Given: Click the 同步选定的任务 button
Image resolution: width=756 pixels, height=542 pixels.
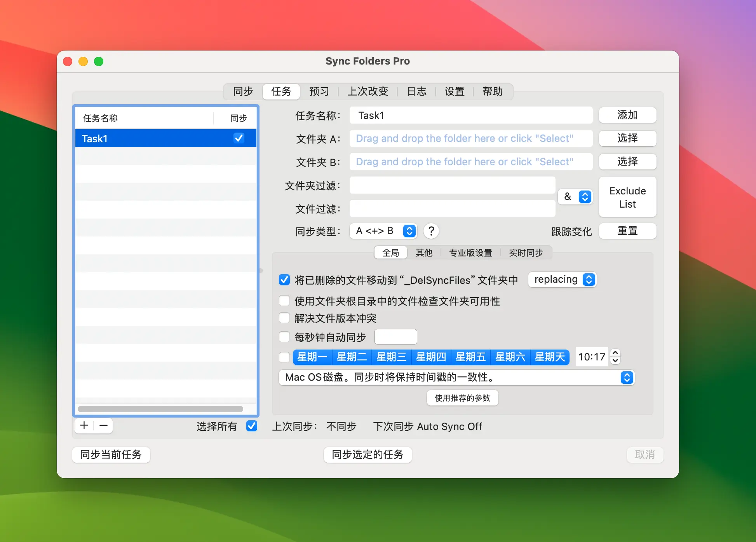Looking at the screenshot, I should point(368,455).
